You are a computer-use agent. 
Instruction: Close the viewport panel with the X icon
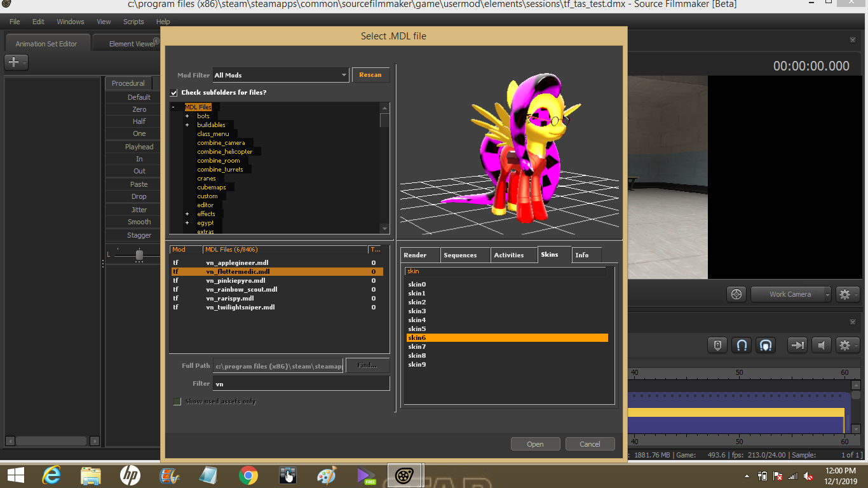click(x=853, y=40)
